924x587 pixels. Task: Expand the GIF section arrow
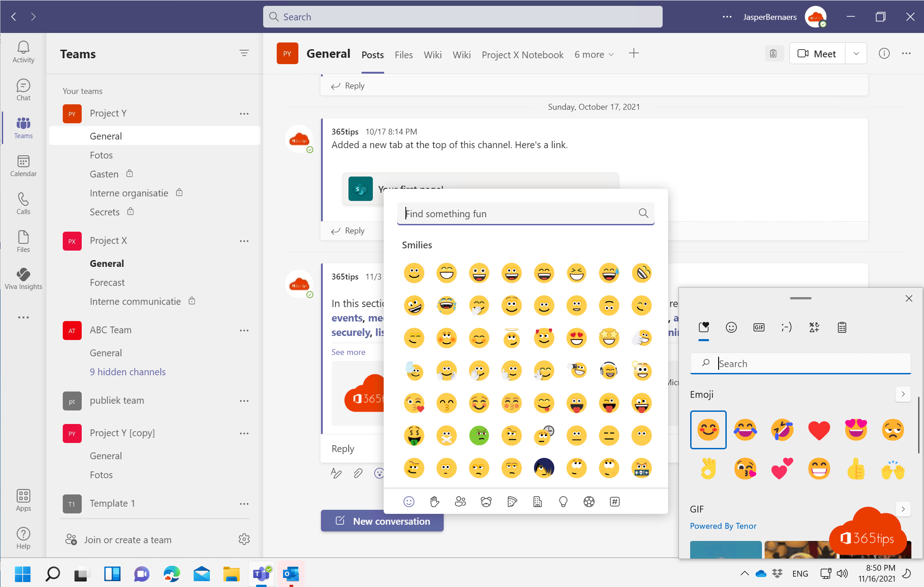click(903, 509)
